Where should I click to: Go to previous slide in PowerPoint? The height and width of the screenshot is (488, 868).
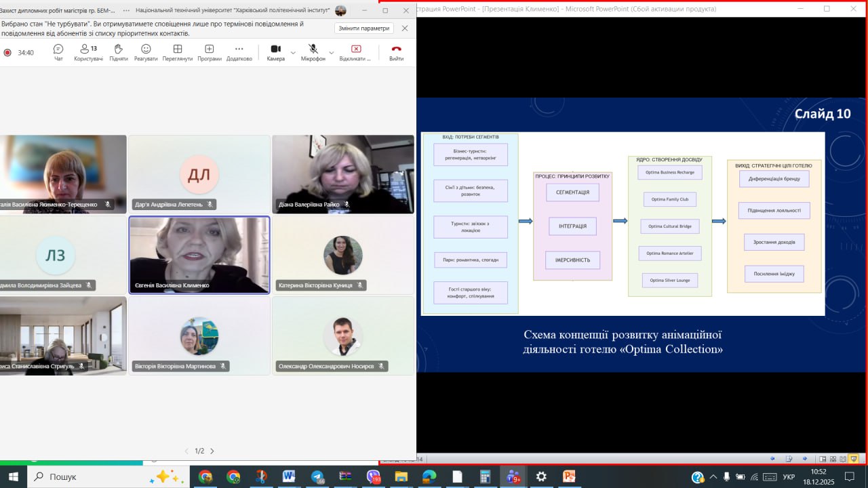(772, 459)
